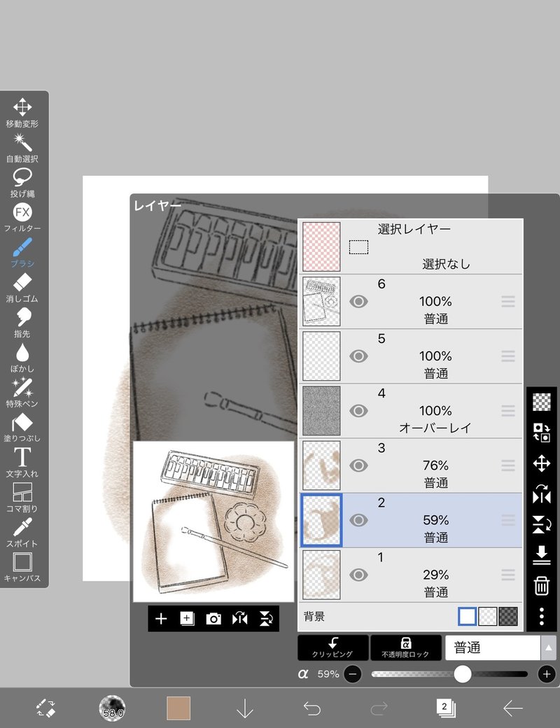Close layer panel via layers button showing 2

point(446,708)
